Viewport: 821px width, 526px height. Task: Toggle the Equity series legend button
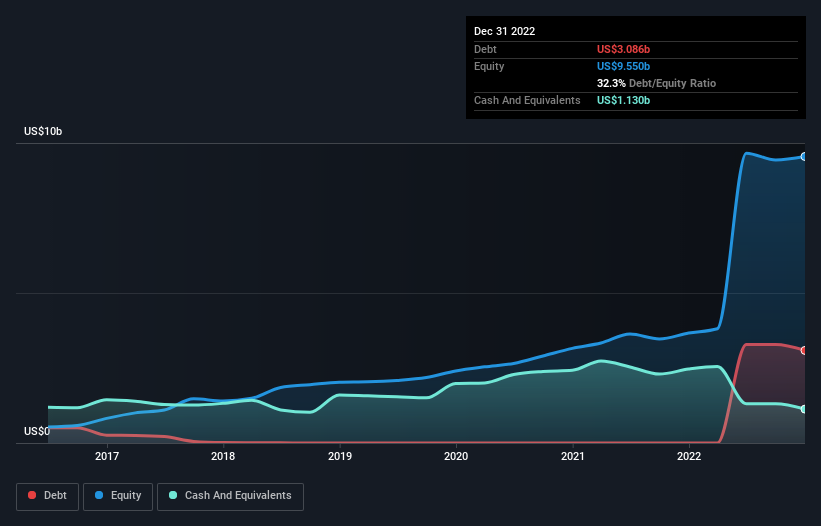pos(118,496)
